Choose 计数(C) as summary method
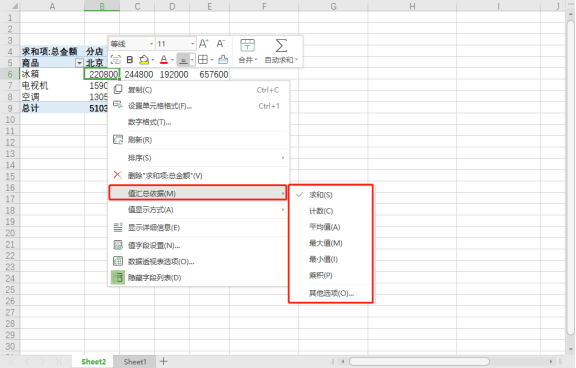The image size is (576, 368). [x=321, y=211]
